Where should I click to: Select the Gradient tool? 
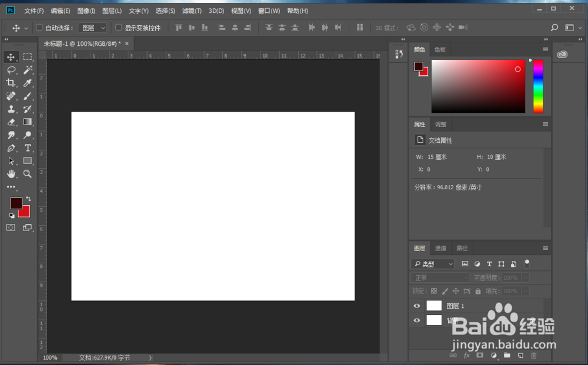point(28,122)
